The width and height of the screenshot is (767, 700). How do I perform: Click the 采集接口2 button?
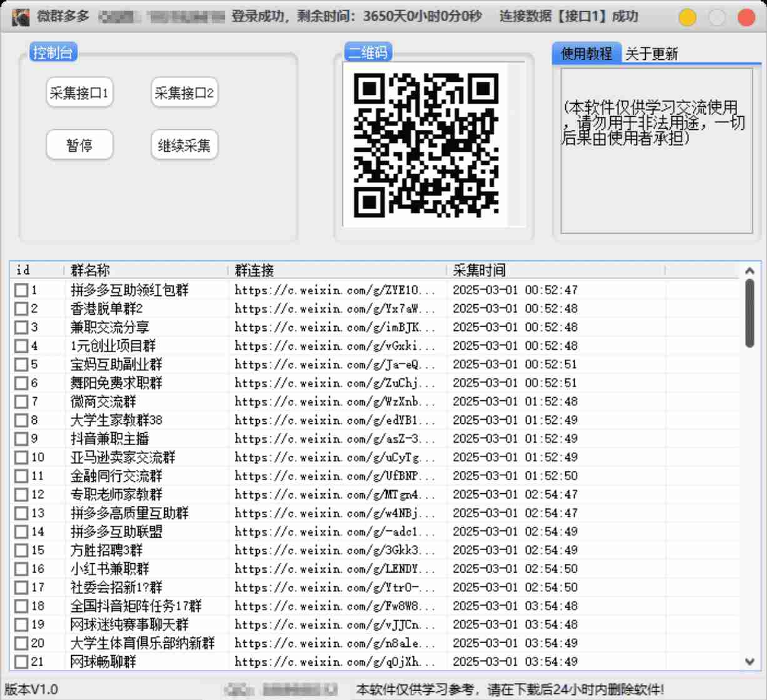[184, 93]
